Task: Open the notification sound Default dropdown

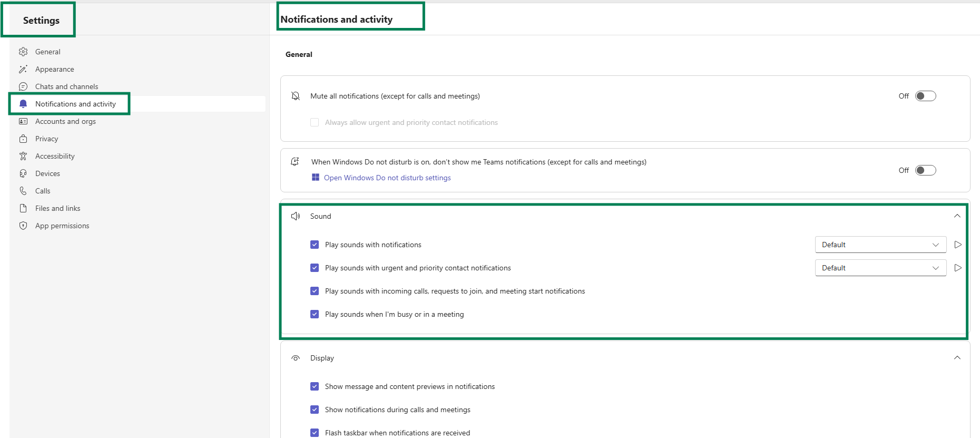Action: click(880, 245)
